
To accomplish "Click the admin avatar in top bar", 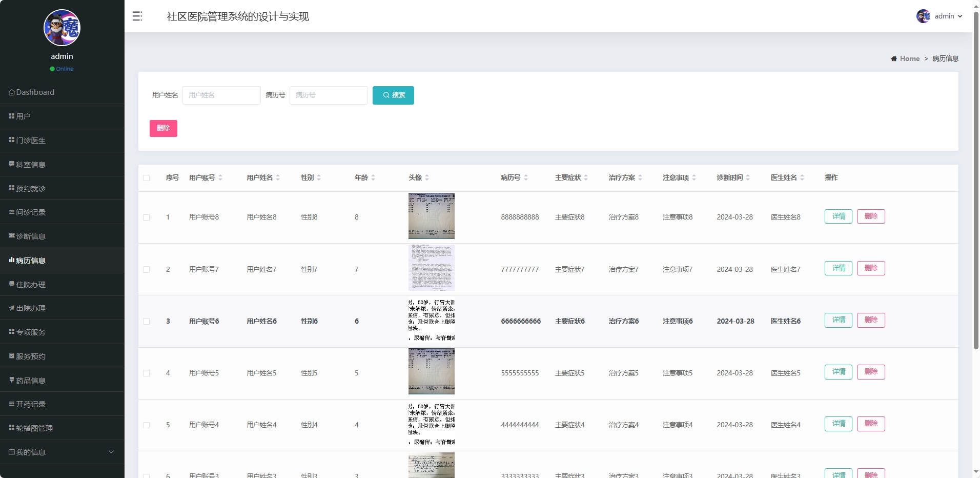I will coord(923,16).
